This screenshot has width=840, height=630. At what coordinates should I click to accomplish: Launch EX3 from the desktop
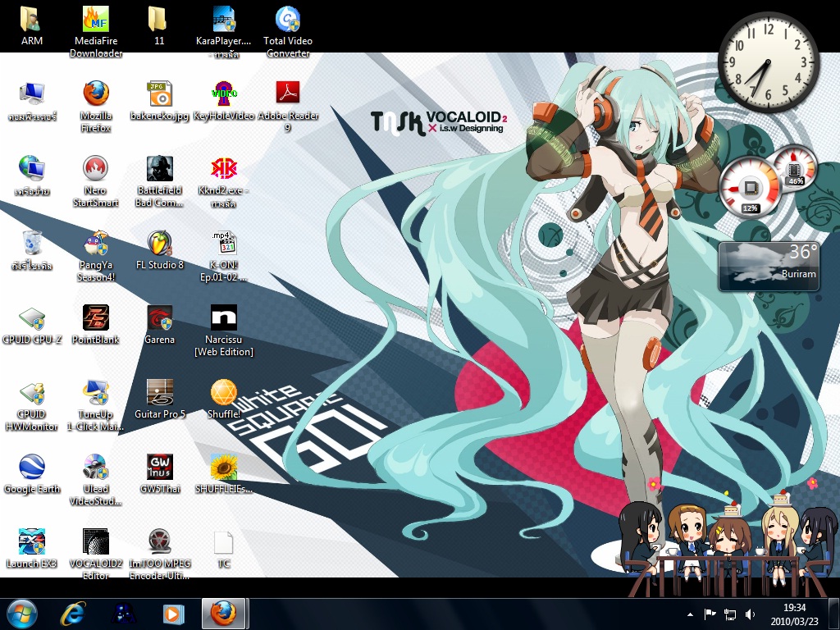click(x=32, y=549)
